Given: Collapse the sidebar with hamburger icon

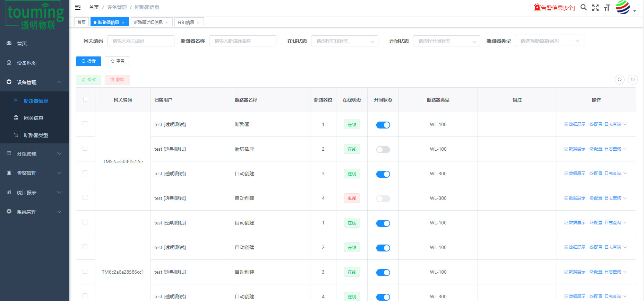Looking at the screenshot, I should pos(78,7).
